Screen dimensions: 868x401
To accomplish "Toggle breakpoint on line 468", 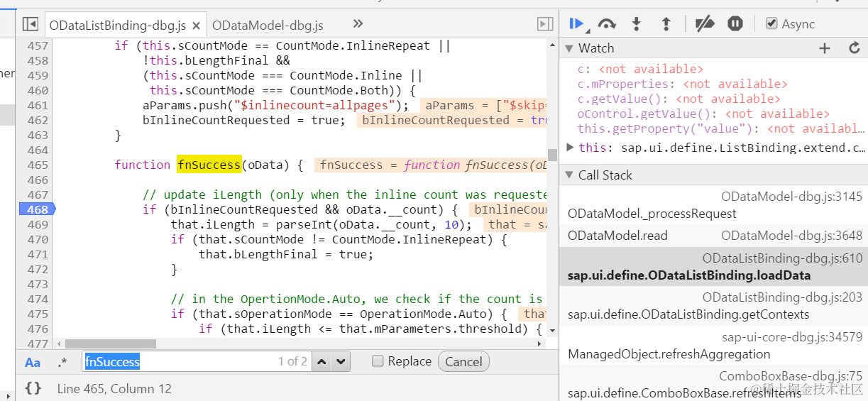I will tap(37, 209).
